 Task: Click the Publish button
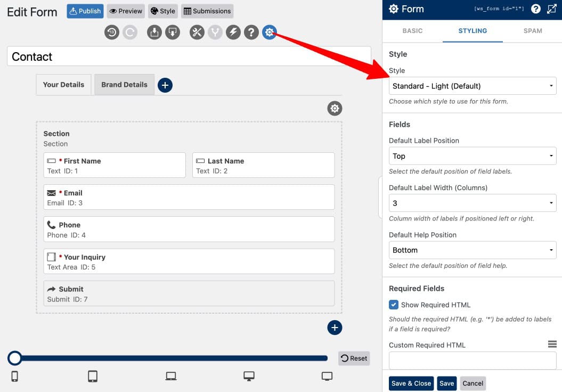click(x=85, y=11)
